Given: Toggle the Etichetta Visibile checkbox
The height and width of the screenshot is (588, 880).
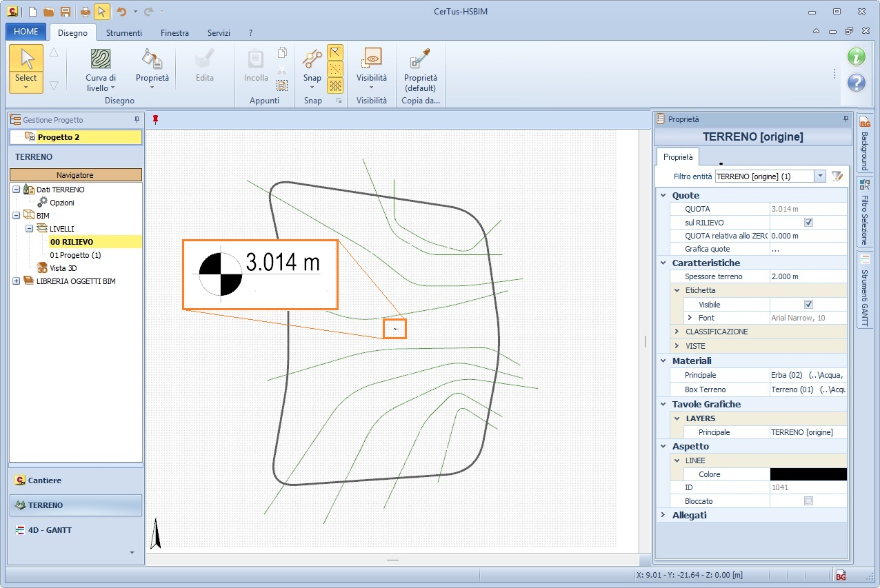Looking at the screenshot, I should [x=808, y=304].
